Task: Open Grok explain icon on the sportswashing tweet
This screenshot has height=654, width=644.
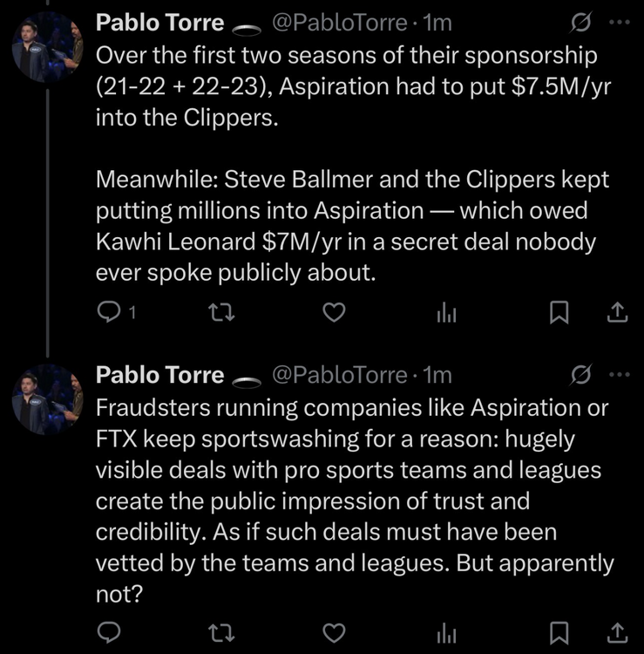Action: pos(579,376)
